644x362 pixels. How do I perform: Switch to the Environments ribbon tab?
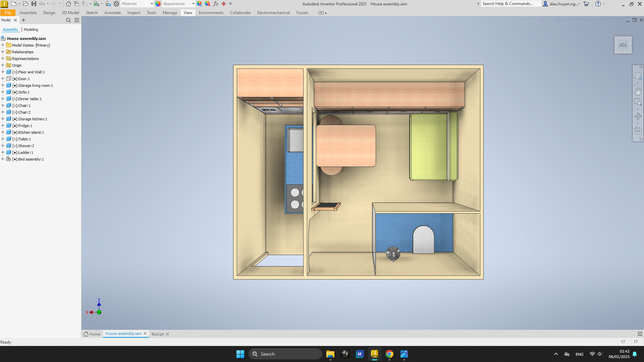pos(211,13)
